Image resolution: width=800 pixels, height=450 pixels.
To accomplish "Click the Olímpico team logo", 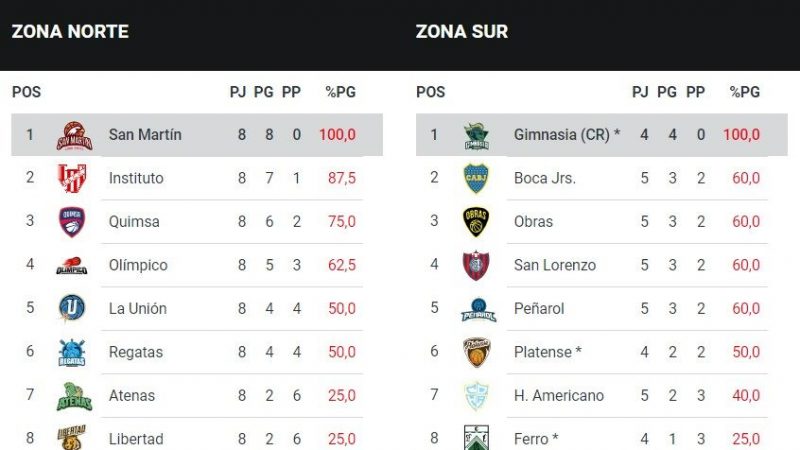I will pos(72,266).
